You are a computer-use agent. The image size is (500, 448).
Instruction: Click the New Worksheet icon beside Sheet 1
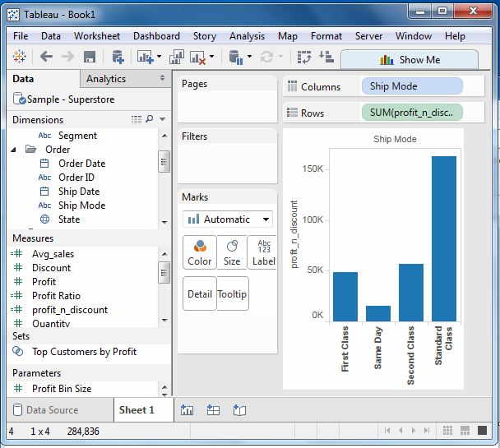tap(187, 409)
